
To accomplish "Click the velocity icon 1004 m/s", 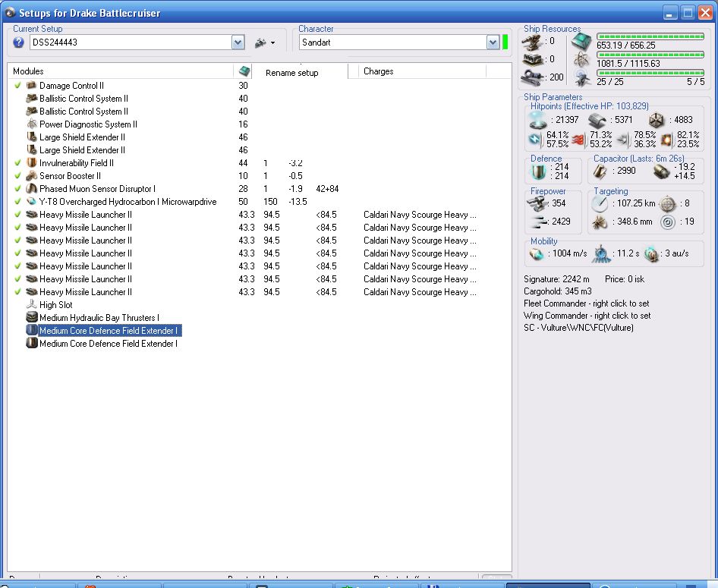I will (536, 253).
